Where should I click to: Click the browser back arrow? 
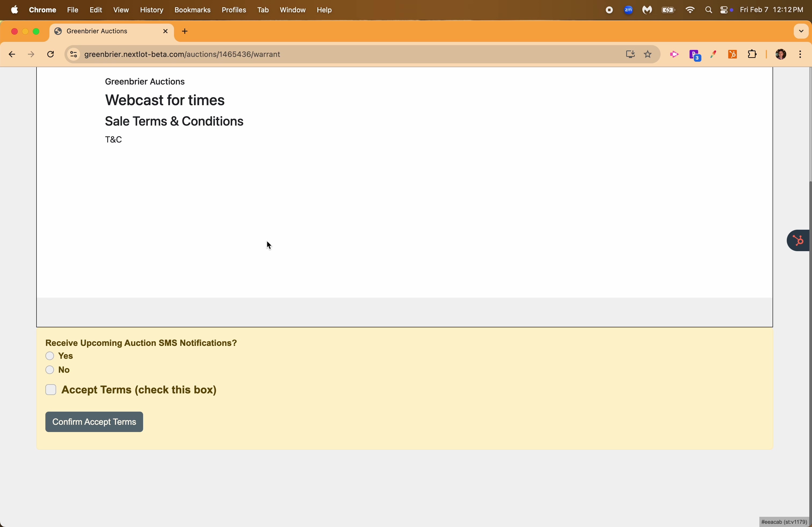11,54
